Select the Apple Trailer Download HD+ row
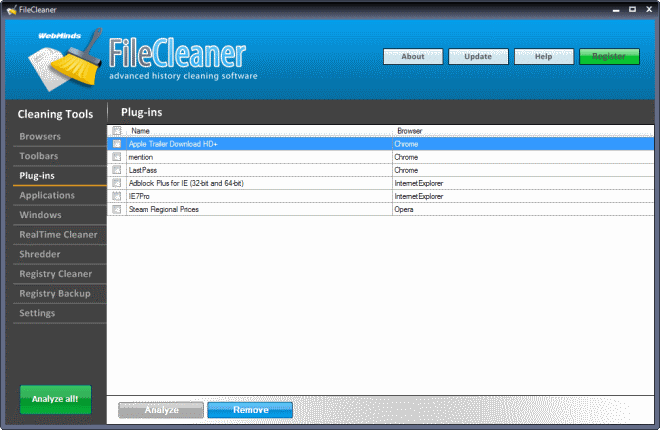This screenshot has height=430, width=660. pos(381,144)
